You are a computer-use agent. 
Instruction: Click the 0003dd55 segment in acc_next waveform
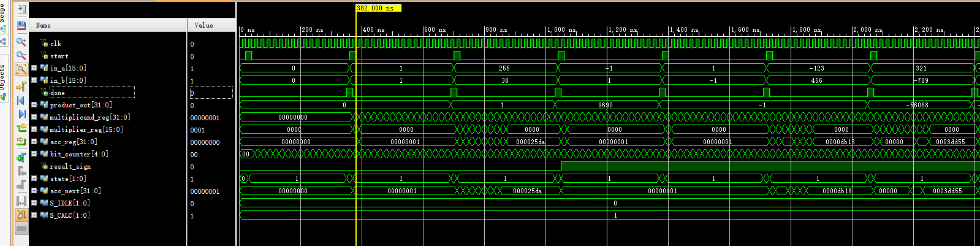click(x=948, y=191)
